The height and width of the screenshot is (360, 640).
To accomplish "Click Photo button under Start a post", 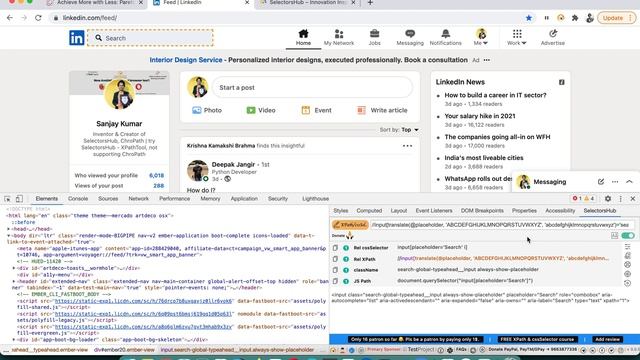I will click(207, 110).
